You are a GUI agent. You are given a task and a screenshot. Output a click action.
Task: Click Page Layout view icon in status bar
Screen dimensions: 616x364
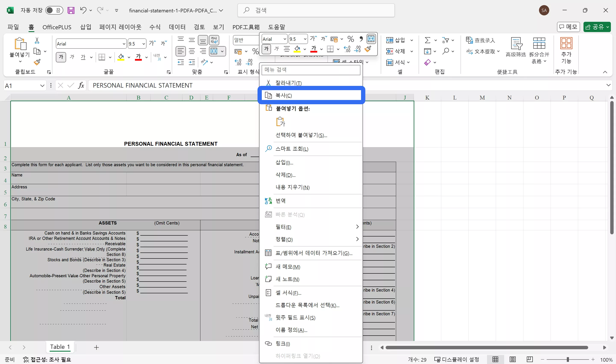pos(513,359)
